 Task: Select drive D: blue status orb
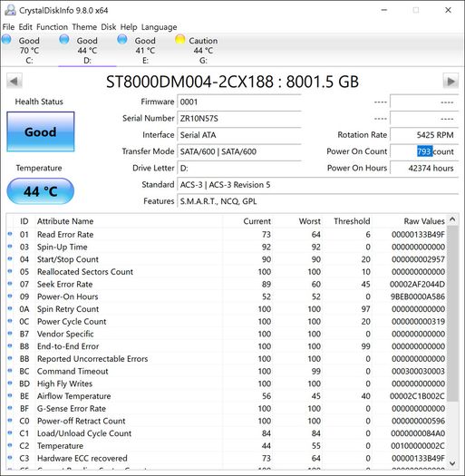pos(64,40)
